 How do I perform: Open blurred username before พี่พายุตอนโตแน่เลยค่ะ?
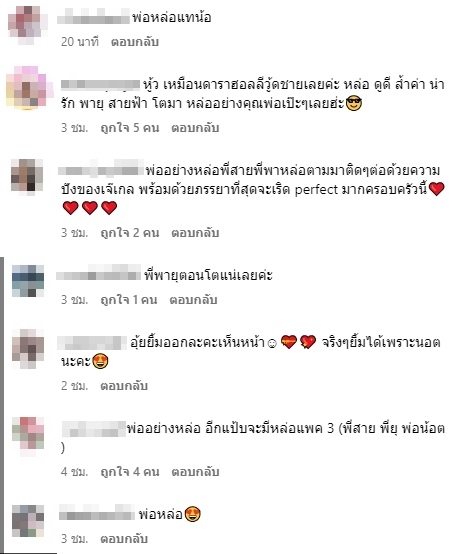(99, 273)
